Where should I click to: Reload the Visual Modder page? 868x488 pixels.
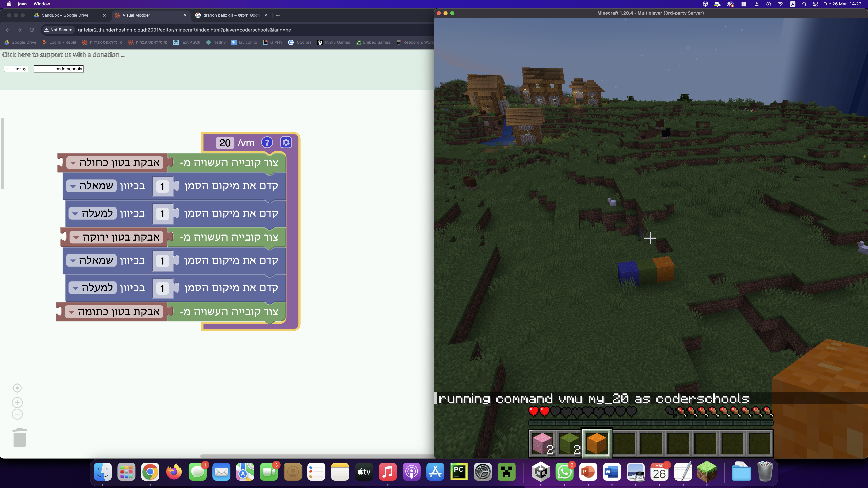(32, 30)
